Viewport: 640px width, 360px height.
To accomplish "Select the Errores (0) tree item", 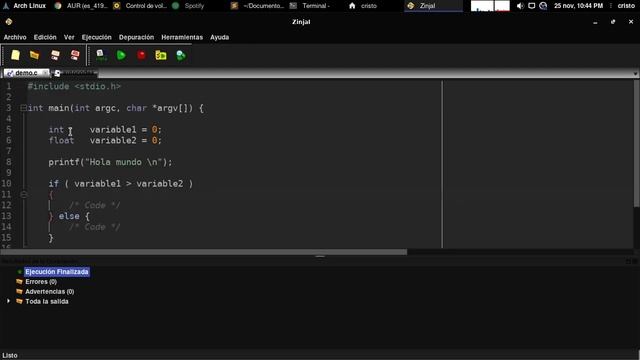I will click(x=41, y=282).
